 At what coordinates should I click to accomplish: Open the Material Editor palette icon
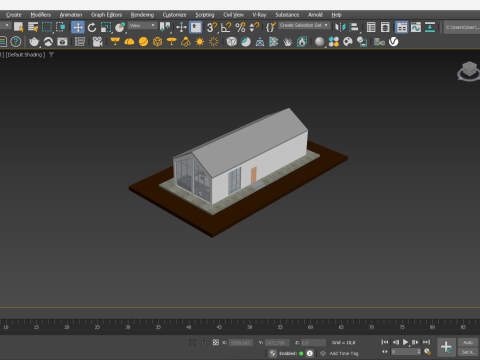click(x=348, y=42)
